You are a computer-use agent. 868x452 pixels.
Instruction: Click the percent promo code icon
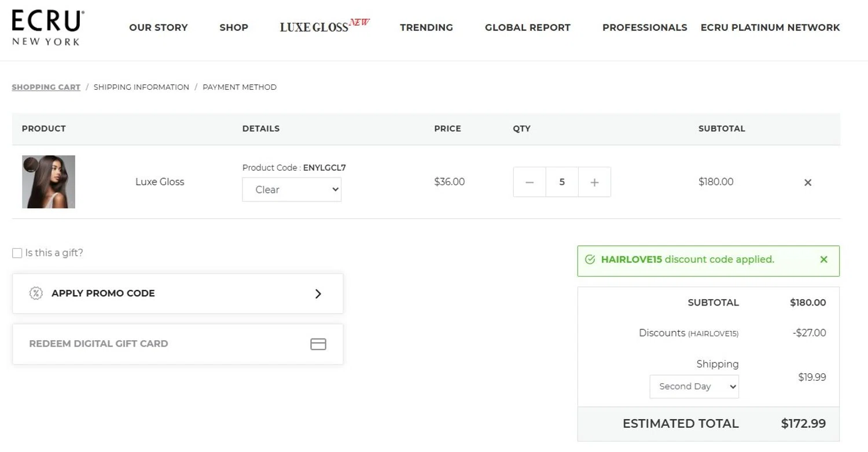(36, 293)
